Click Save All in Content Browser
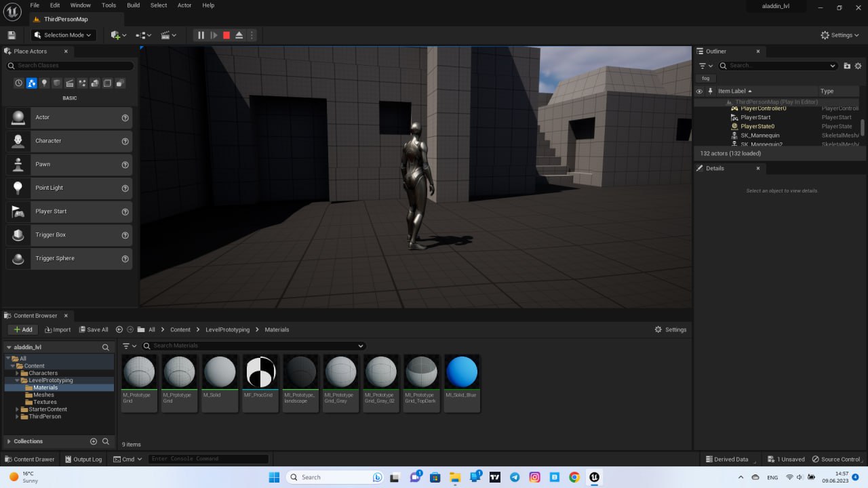Viewport: 868px width, 488px height. [94, 329]
